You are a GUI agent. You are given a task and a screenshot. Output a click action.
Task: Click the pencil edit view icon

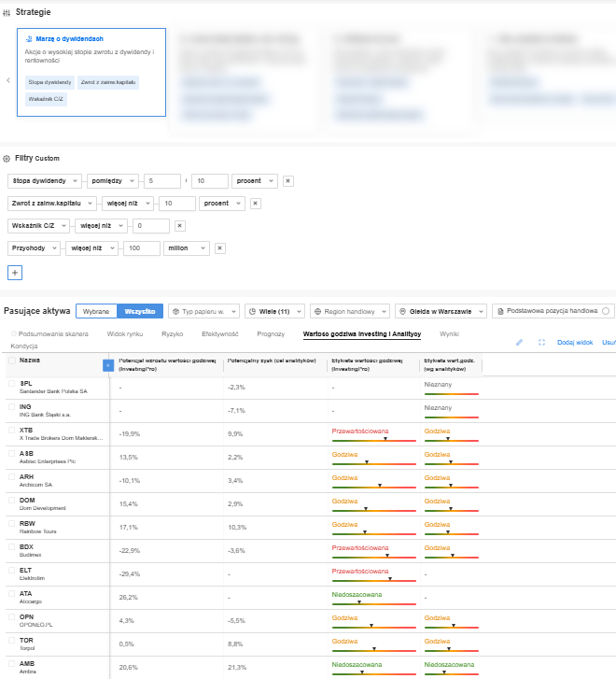click(x=520, y=343)
